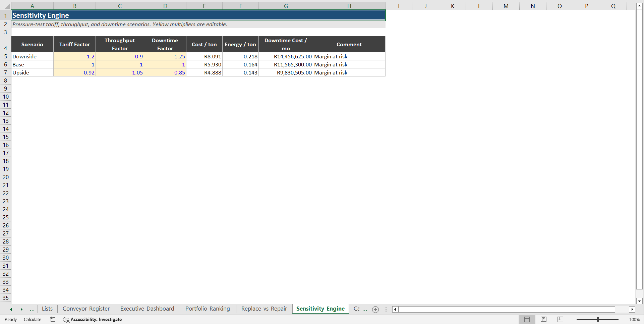Click the zoom out minus button
This screenshot has width=644, height=324.
click(x=573, y=319)
